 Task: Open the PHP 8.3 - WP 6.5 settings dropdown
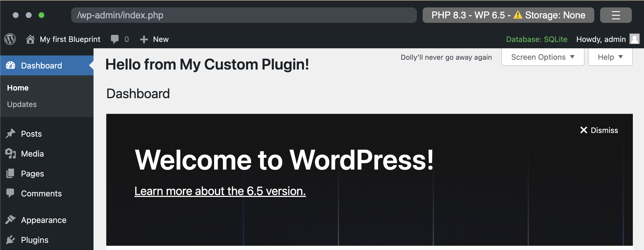pos(508,15)
